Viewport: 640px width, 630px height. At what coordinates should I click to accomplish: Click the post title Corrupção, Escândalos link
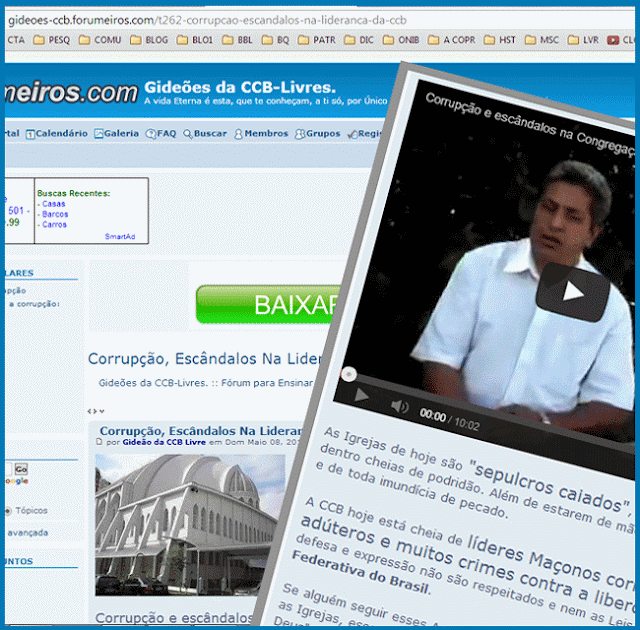(x=201, y=431)
